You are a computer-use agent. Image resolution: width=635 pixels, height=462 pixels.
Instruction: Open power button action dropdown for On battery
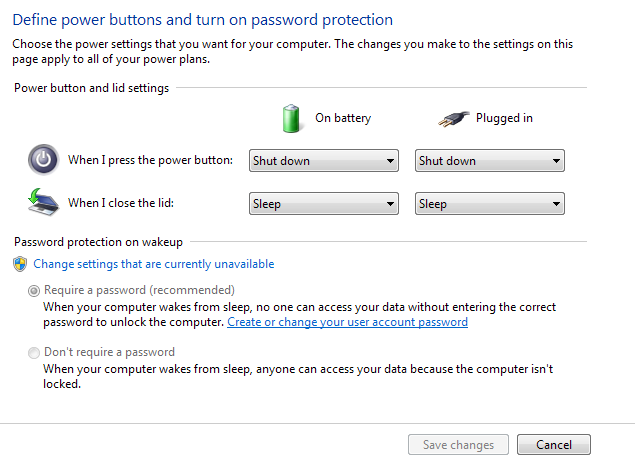[324, 161]
